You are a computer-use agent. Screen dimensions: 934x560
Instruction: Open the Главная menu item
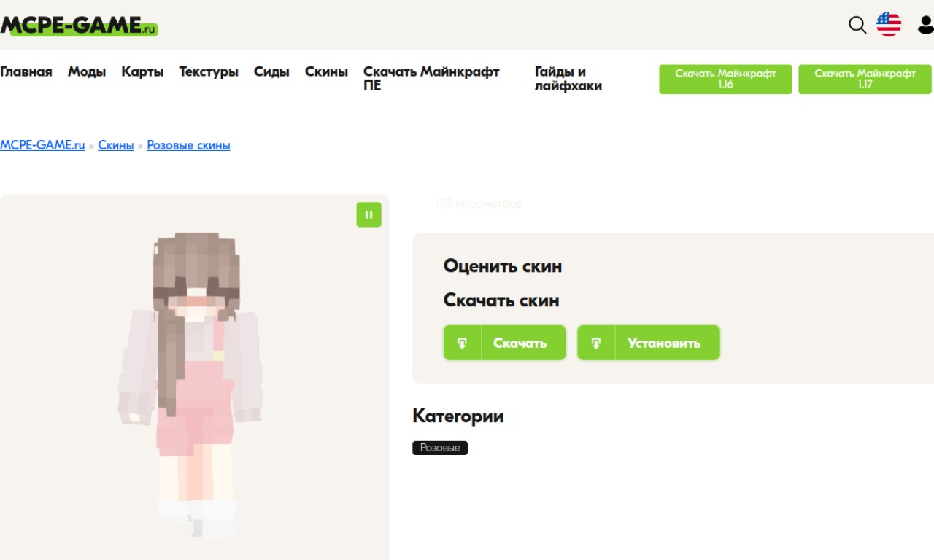(x=26, y=71)
